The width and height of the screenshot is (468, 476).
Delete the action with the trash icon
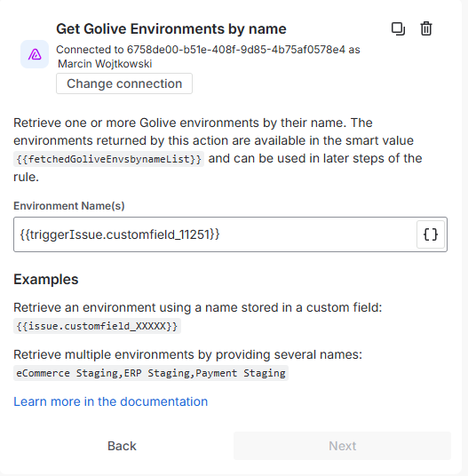point(426,29)
